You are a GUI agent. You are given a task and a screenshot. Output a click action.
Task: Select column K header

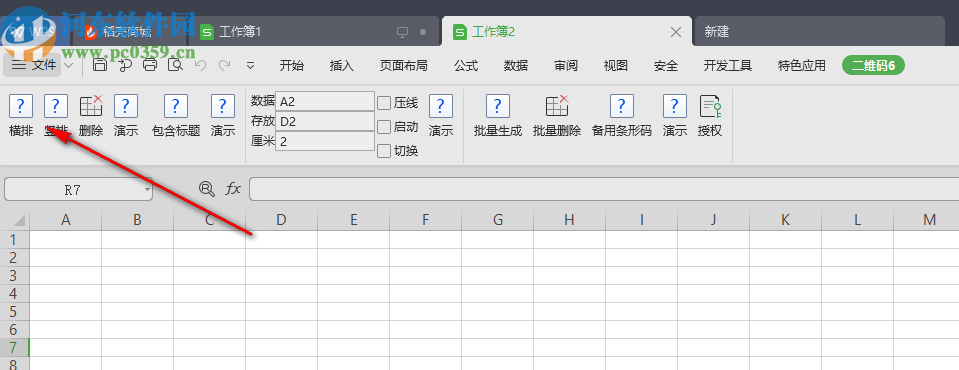tap(785, 220)
